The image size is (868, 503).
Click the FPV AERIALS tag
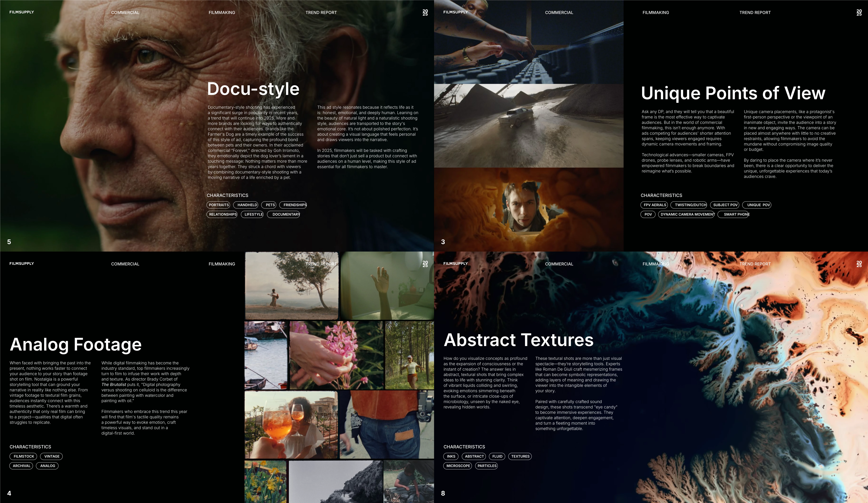654,205
